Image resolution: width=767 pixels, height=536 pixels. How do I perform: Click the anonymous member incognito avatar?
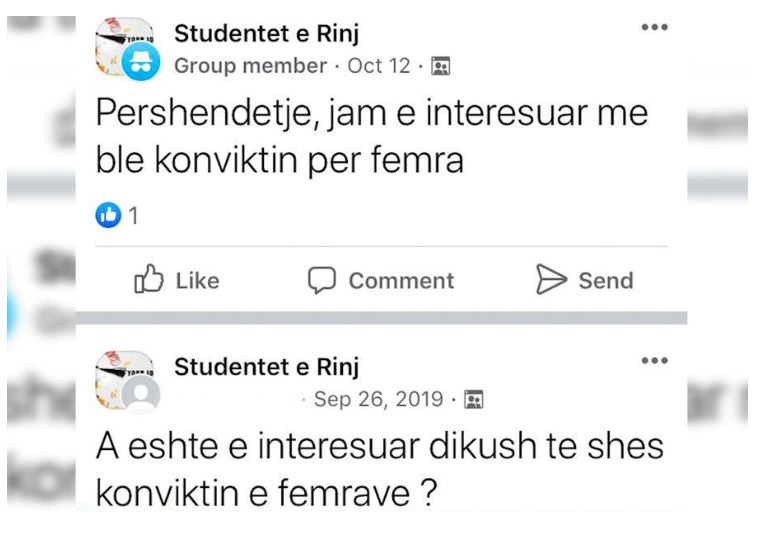pyautogui.click(x=140, y=61)
